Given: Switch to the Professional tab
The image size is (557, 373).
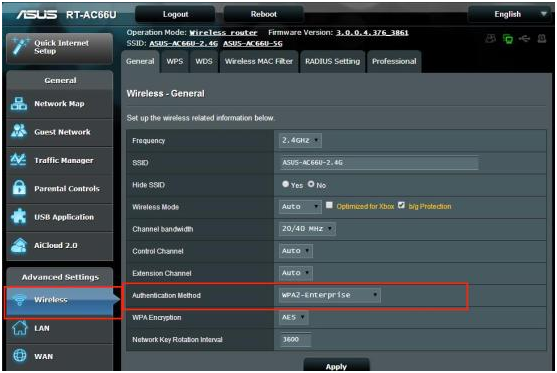Looking at the screenshot, I should pos(394,61).
